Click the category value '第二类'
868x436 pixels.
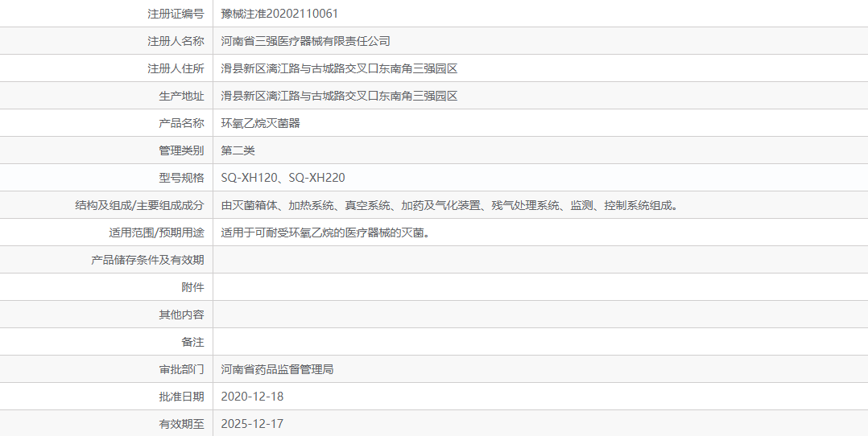(238, 150)
